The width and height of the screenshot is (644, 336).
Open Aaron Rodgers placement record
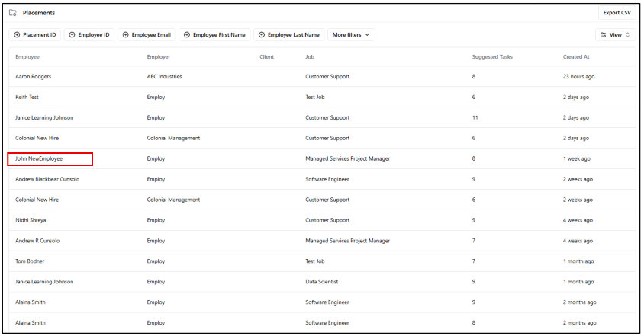pos(35,77)
